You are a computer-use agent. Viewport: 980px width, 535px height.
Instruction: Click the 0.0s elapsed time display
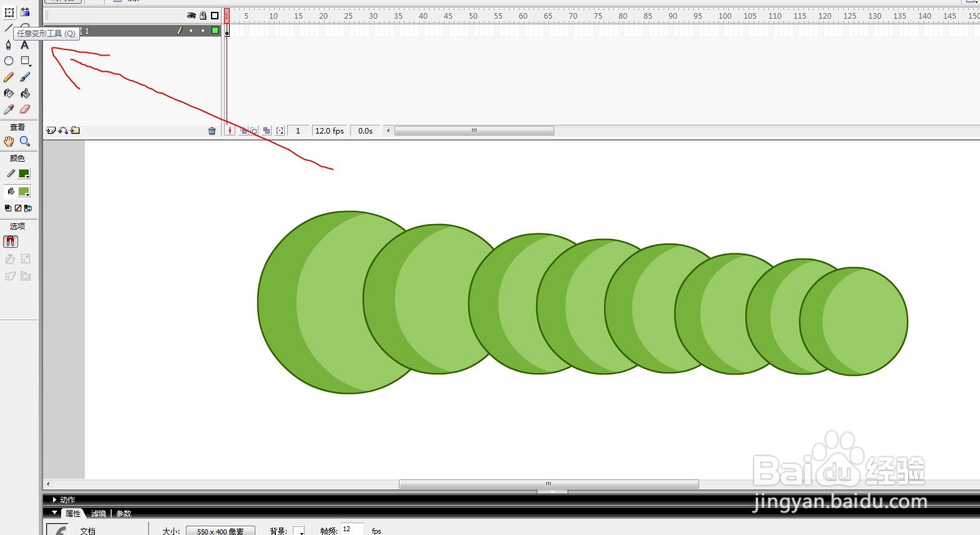(x=365, y=131)
